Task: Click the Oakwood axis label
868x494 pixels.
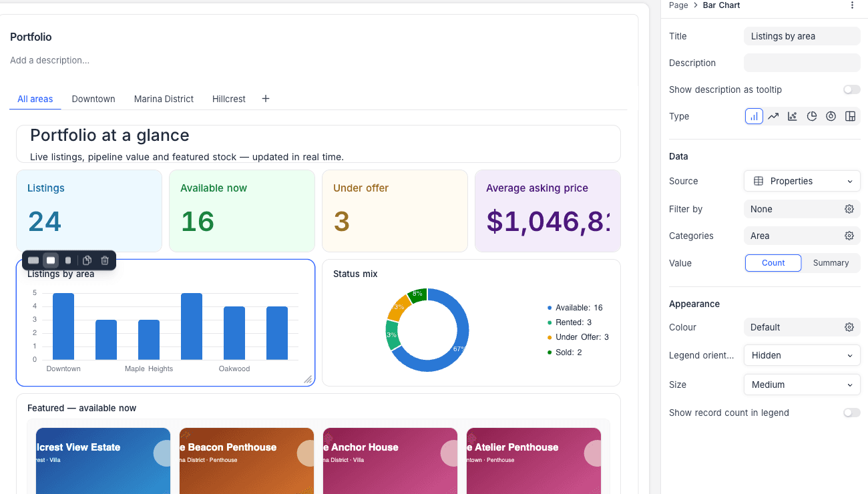Action: 234,368
